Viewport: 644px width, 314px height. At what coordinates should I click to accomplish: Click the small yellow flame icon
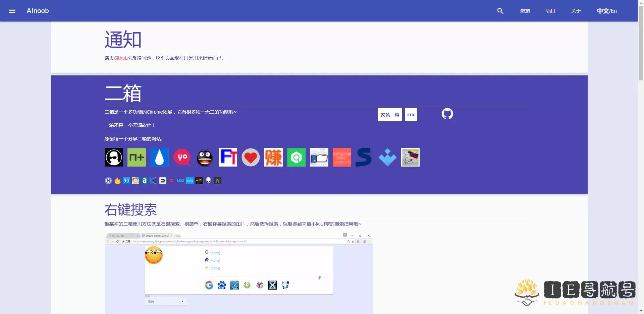(x=117, y=181)
